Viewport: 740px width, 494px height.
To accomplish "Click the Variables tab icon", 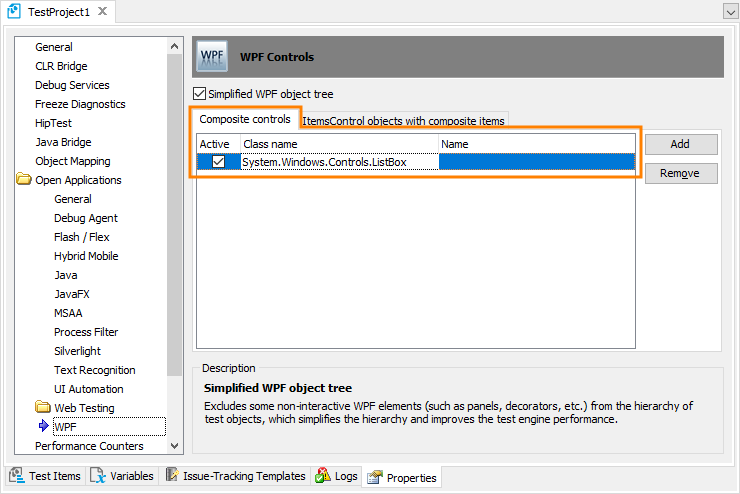I will [98, 476].
